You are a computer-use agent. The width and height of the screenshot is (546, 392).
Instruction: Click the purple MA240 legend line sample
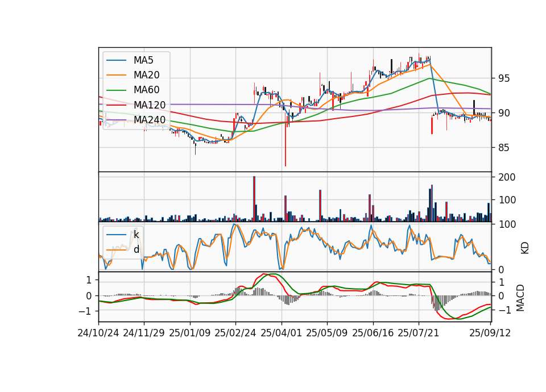pyautogui.click(x=116, y=120)
